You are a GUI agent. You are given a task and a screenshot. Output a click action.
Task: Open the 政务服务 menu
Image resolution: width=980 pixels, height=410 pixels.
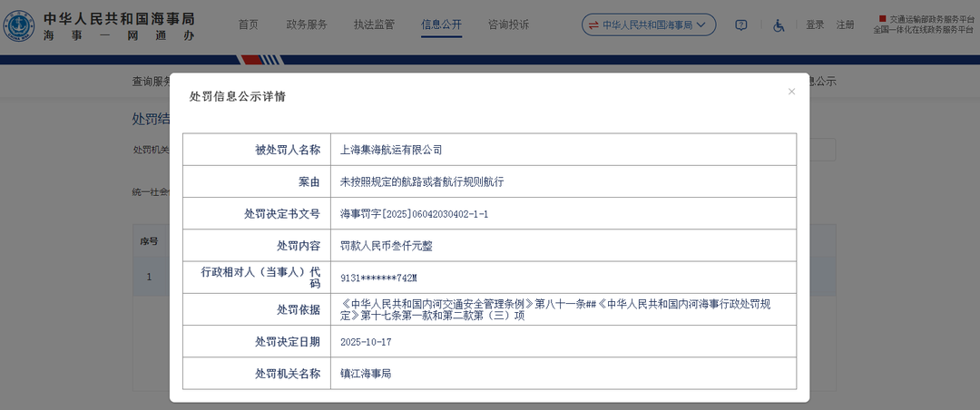pyautogui.click(x=307, y=25)
